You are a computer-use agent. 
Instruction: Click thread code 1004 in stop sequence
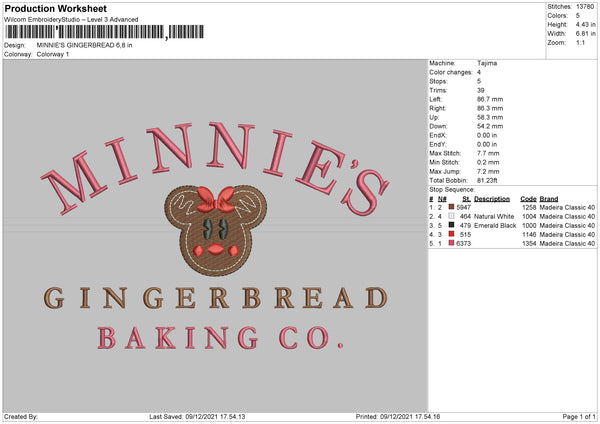click(529, 217)
